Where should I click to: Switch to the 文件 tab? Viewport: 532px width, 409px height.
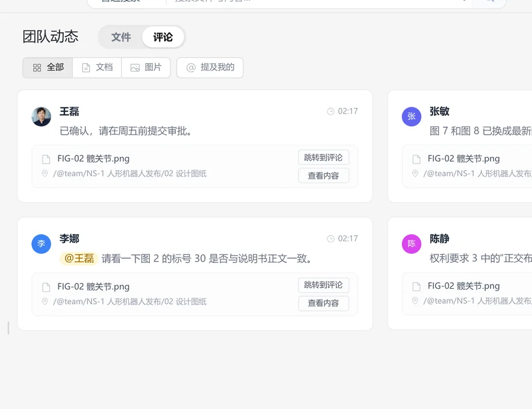pyautogui.click(x=121, y=37)
